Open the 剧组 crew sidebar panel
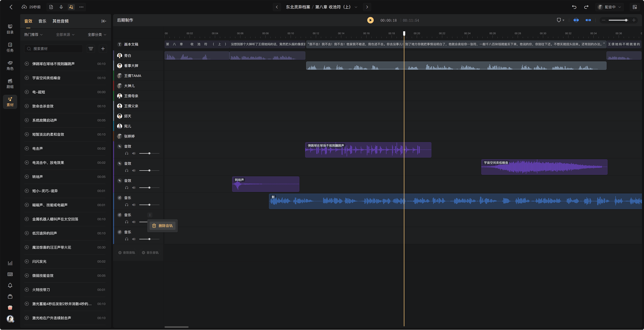The height and width of the screenshot is (330, 644). pyautogui.click(x=10, y=84)
